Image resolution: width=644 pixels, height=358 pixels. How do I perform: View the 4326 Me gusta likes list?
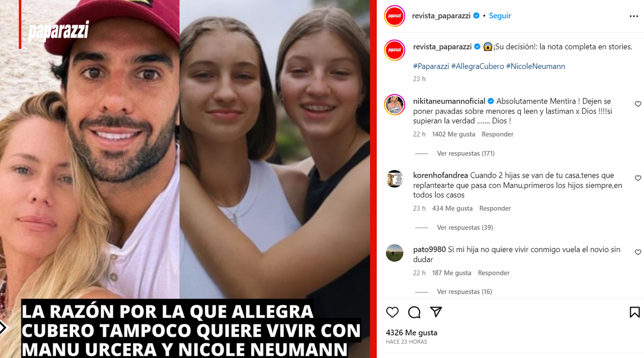(412, 333)
